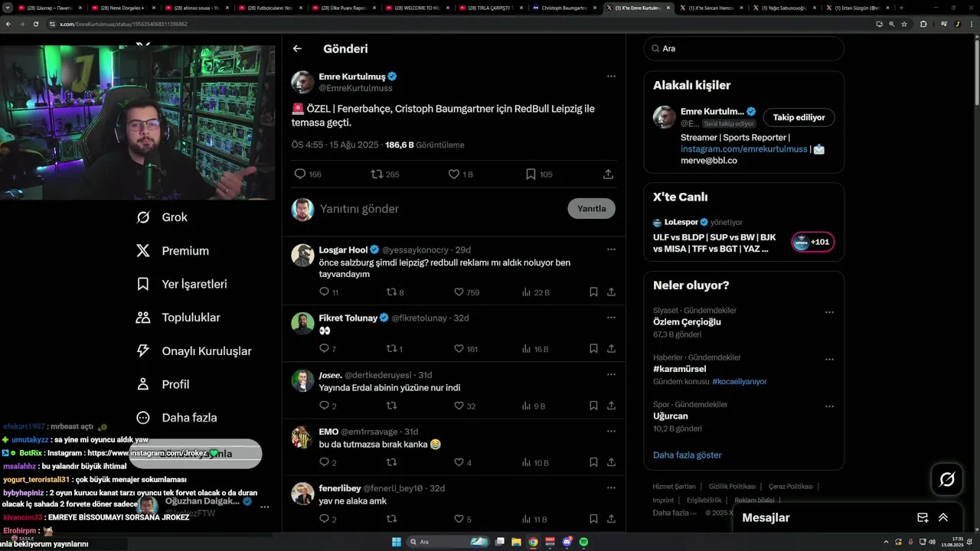Bookmark EMO's reply
Image resolution: width=980 pixels, height=551 pixels.
[x=593, y=462]
